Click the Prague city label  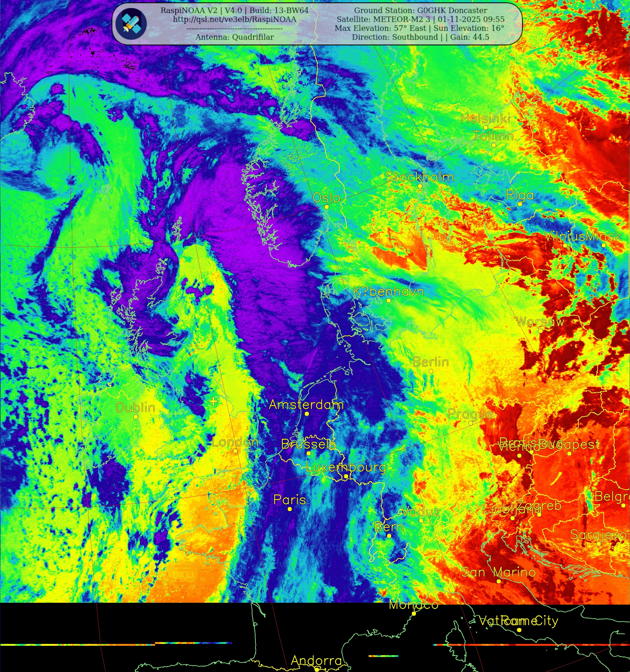pyautogui.click(x=470, y=414)
